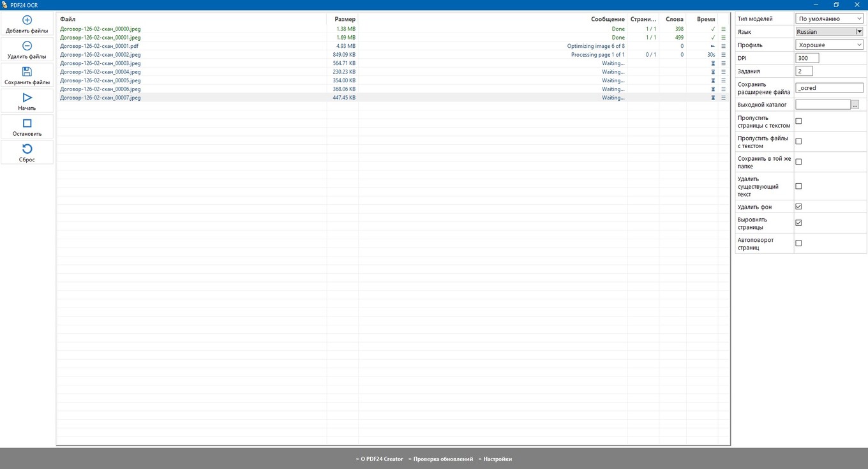The height and width of the screenshot is (469, 868).
Task: Open hamburger menu for скан_00007.jpeg row
Action: (x=723, y=98)
